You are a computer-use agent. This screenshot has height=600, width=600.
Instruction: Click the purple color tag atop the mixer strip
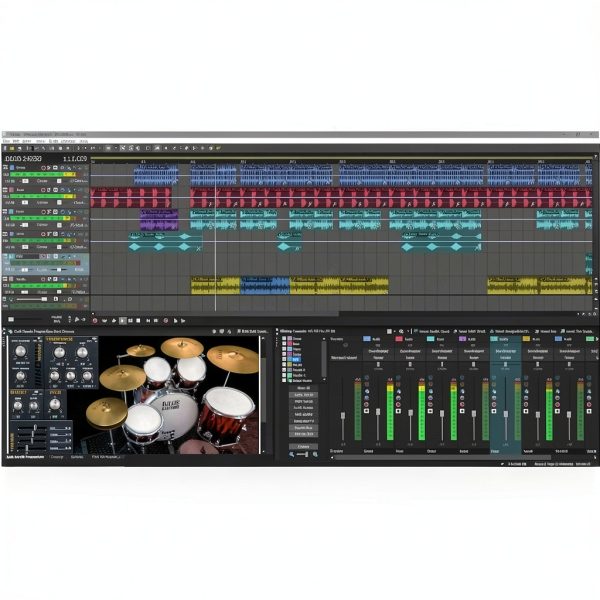click(x=462, y=339)
